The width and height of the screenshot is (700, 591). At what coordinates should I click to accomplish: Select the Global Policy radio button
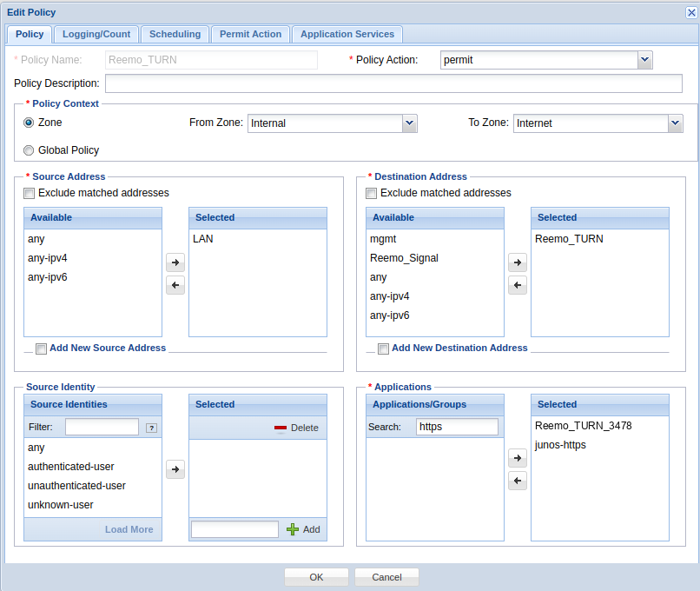click(x=29, y=150)
